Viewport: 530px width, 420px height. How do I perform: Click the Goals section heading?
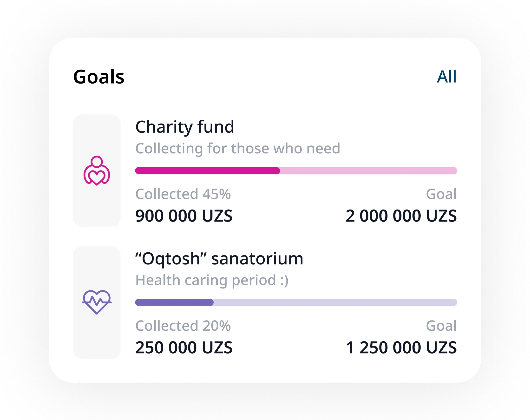coord(99,77)
